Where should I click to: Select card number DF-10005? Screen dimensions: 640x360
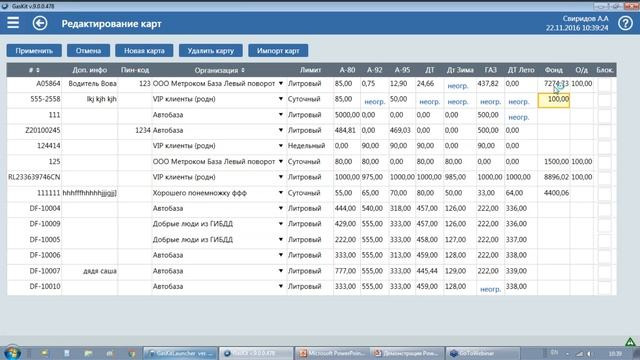click(44, 240)
